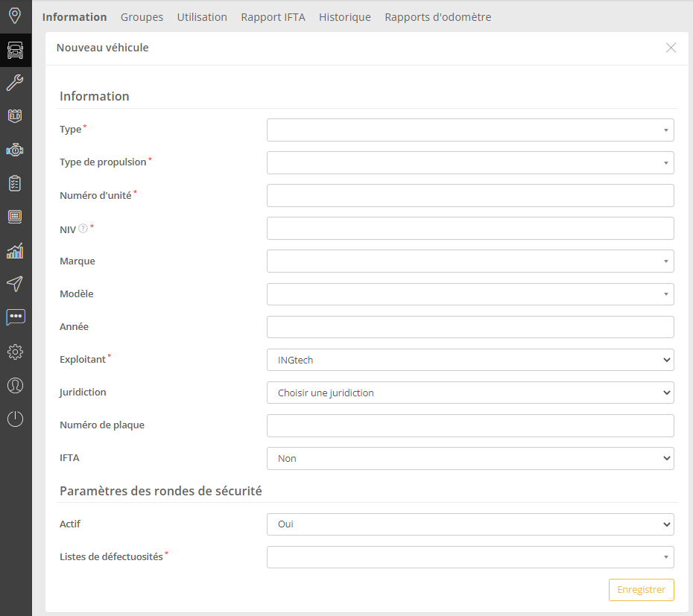Switch to the Rapport IFTA tab

273,17
